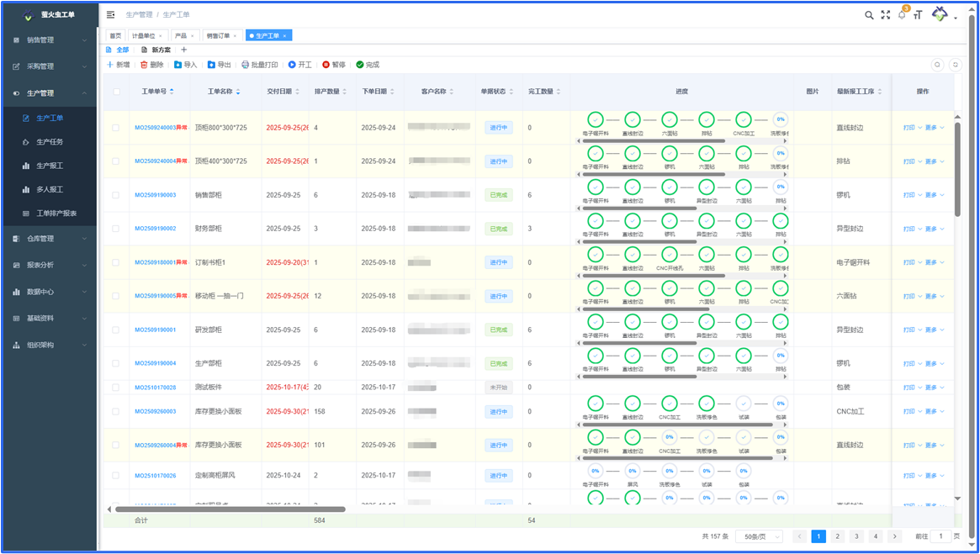
Task: Toggle the select-all checkbox in table header
Action: (x=116, y=92)
